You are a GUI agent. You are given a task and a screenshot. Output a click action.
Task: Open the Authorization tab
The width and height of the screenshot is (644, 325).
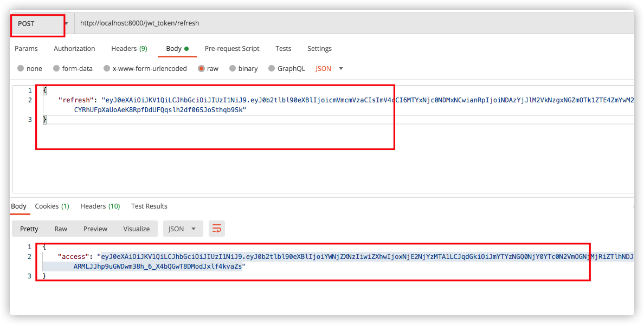pos(74,49)
